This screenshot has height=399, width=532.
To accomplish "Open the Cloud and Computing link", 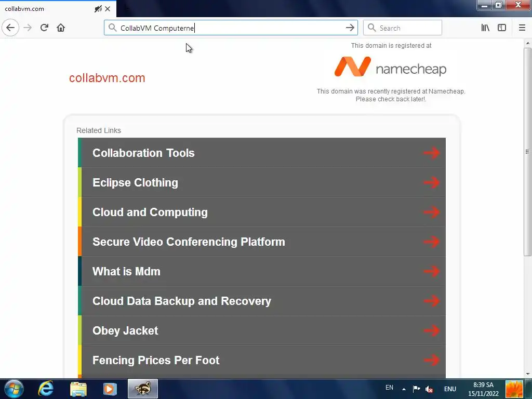I will point(262,212).
